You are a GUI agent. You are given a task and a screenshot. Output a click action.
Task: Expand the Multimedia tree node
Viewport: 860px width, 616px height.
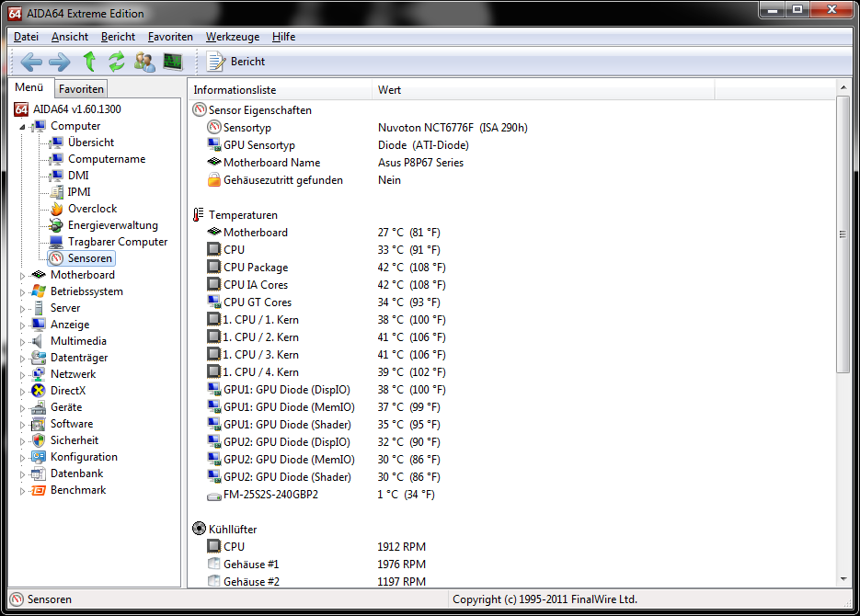pyautogui.click(x=22, y=342)
